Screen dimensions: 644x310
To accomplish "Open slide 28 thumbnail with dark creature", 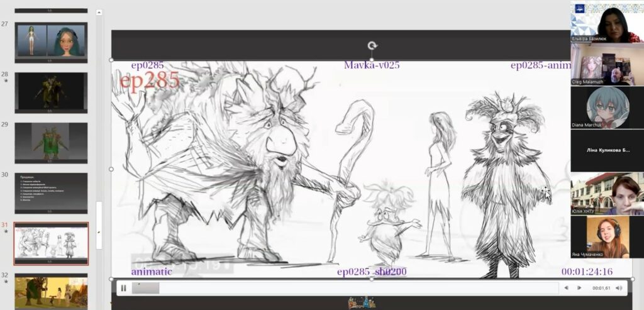I will point(51,93).
